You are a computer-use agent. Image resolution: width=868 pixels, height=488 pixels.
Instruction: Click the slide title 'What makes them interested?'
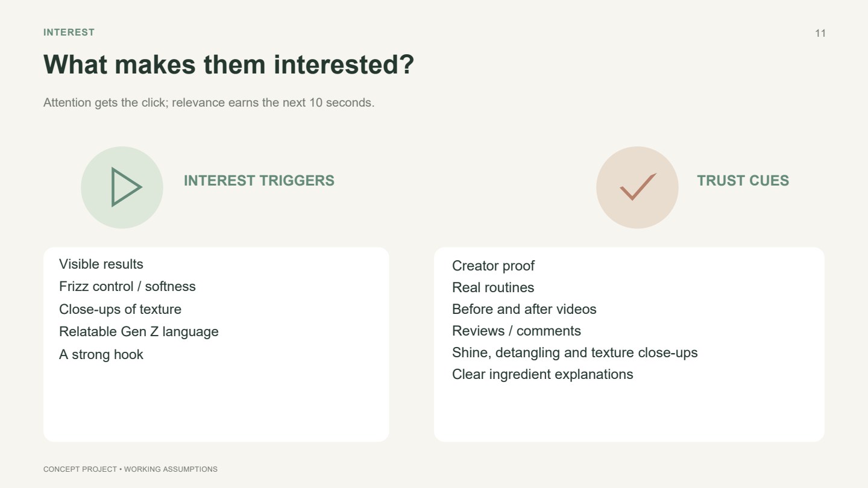point(229,64)
